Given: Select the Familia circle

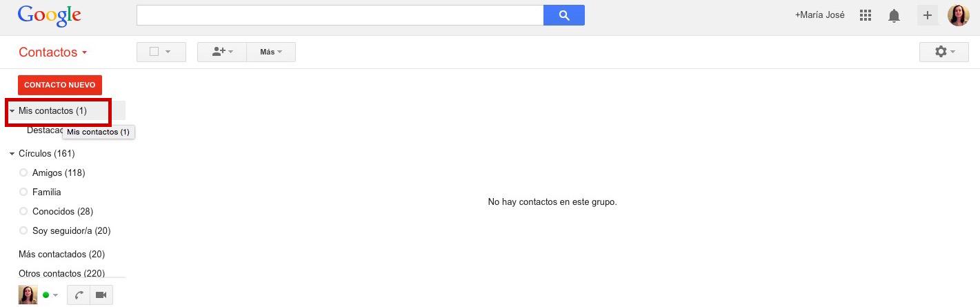Looking at the screenshot, I should point(46,192).
